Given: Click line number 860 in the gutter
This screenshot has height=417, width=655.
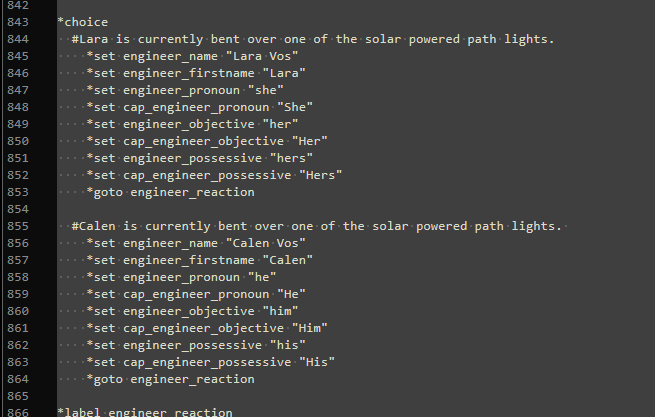Looking at the screenshot, I should 16,311.
